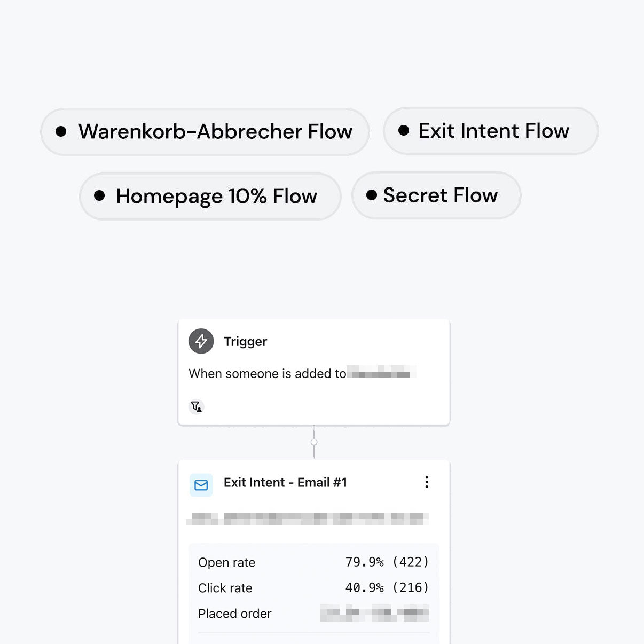Select the Exit Intent - Email #1 title
The height and width of the screenshot is (644, 644).
coord(285,483)
